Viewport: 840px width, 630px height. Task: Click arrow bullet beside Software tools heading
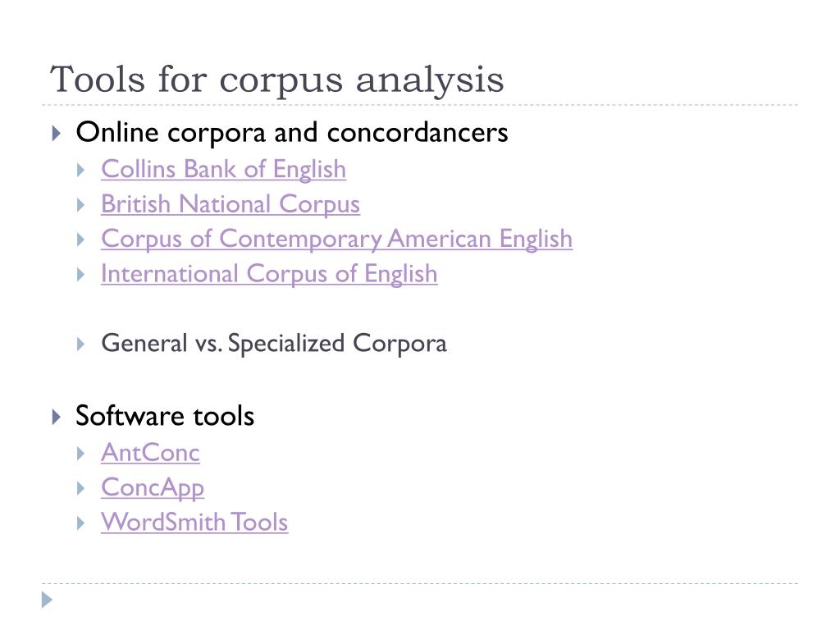[57, 417]
